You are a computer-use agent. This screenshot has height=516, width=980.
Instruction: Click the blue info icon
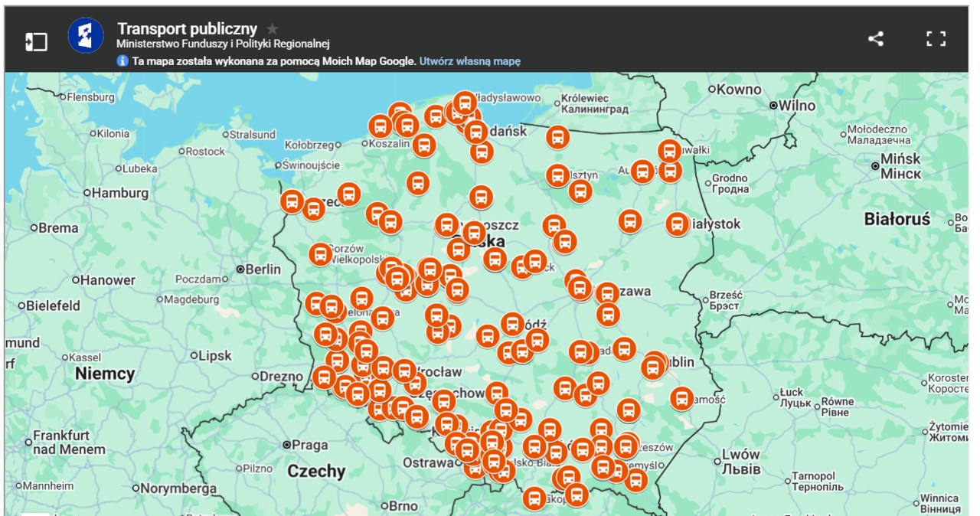coord(122,60)
